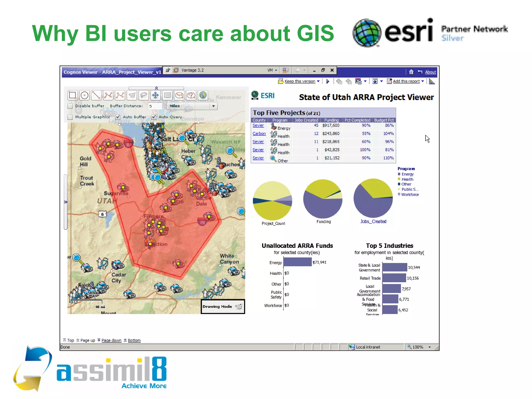Pick the question mark query selection tool
Image resolution: width=532 pixels, height=399 pixels.
click(x=191, y=95)
